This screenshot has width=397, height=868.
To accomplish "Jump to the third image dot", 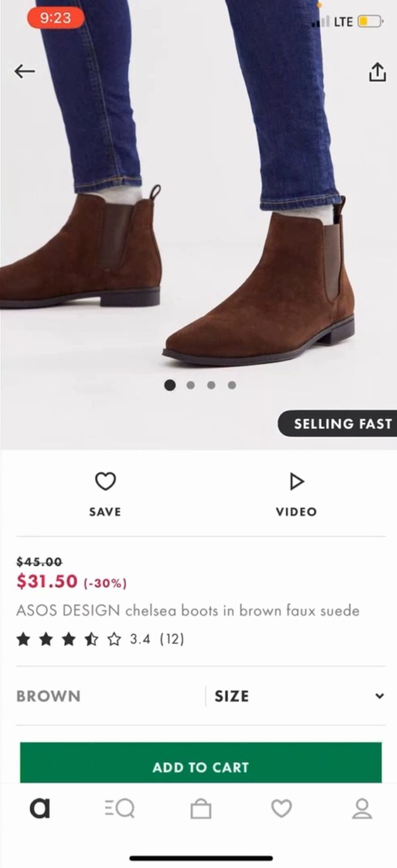I will click(x=211, y=385).
